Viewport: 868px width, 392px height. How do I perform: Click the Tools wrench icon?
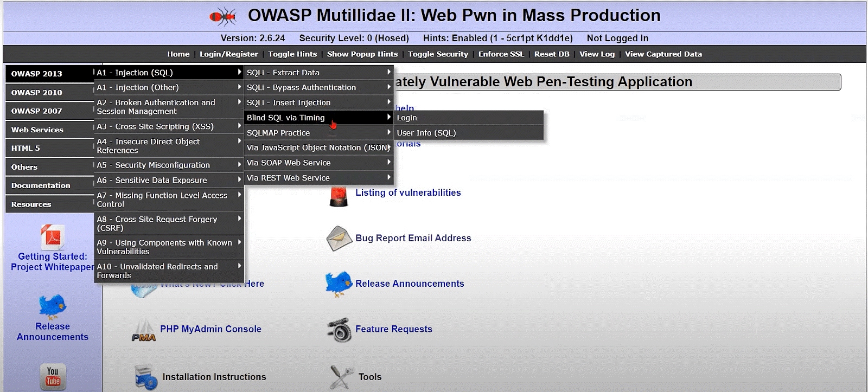341,377
